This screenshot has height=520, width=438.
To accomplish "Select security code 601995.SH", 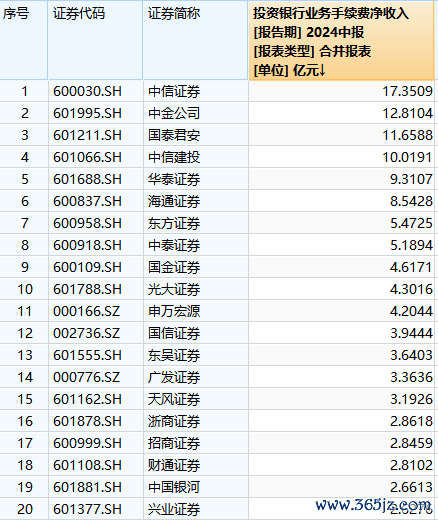I will [95, 113].
